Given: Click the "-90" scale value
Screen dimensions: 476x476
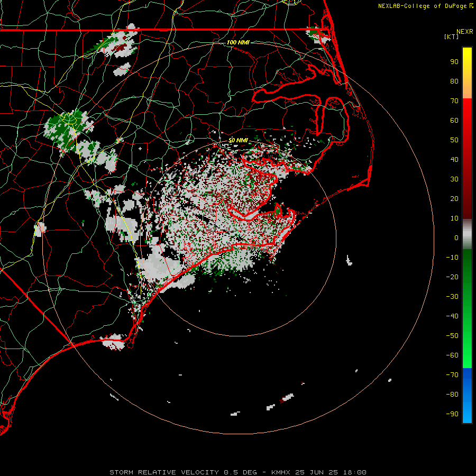Looking at the screenshot, I should tap(452, 414).
